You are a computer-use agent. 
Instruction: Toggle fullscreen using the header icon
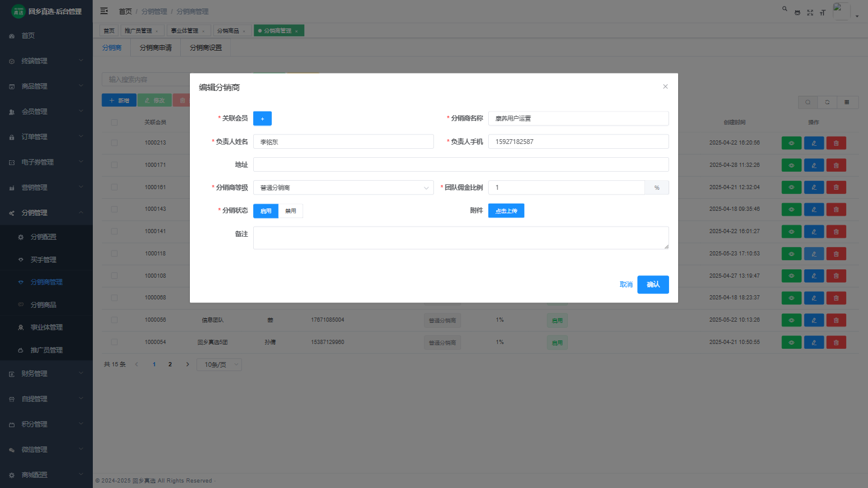(810, 13)
